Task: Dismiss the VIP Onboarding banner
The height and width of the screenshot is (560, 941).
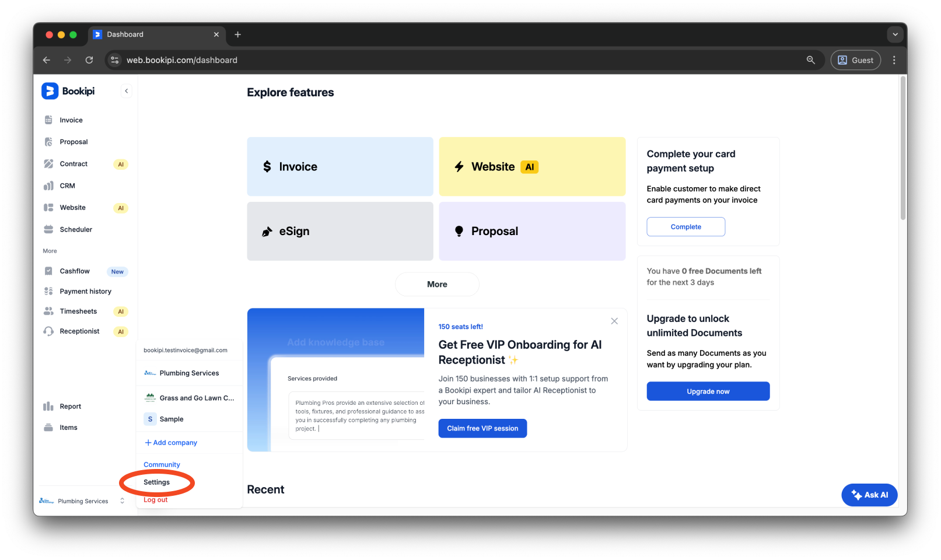Action: [614, 321]
